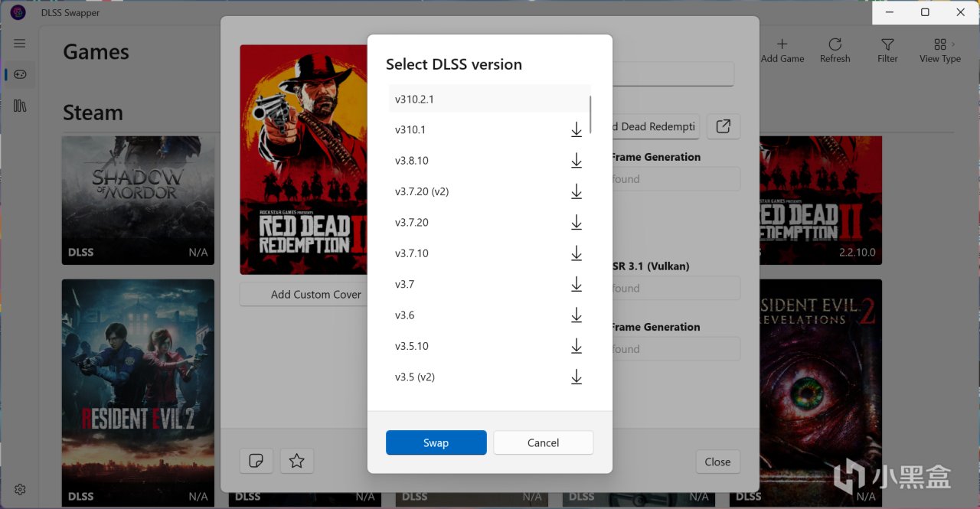
Task: Select the v310.1 version label
Action: tap(410, 130)
